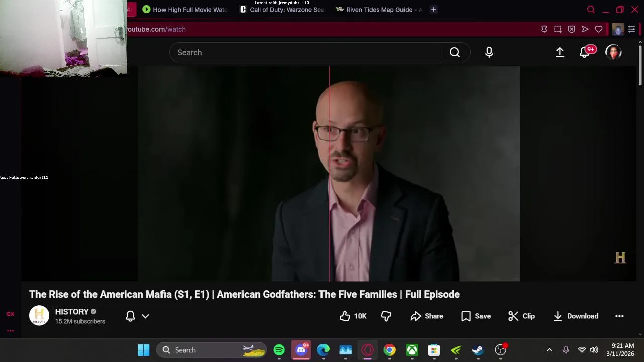
Task: Start voice search with microphone icon
Action: pos(489,52)
